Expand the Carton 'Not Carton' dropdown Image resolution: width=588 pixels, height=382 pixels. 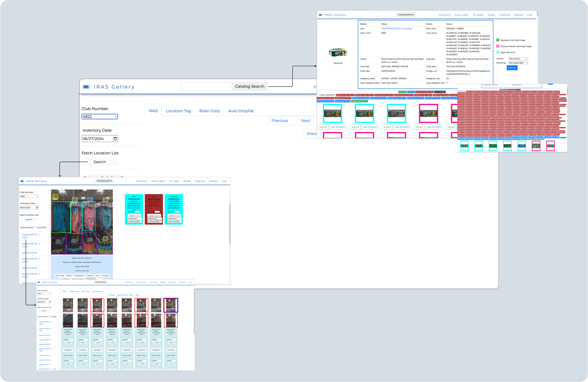pyautogui.click(x=518, y=59)
